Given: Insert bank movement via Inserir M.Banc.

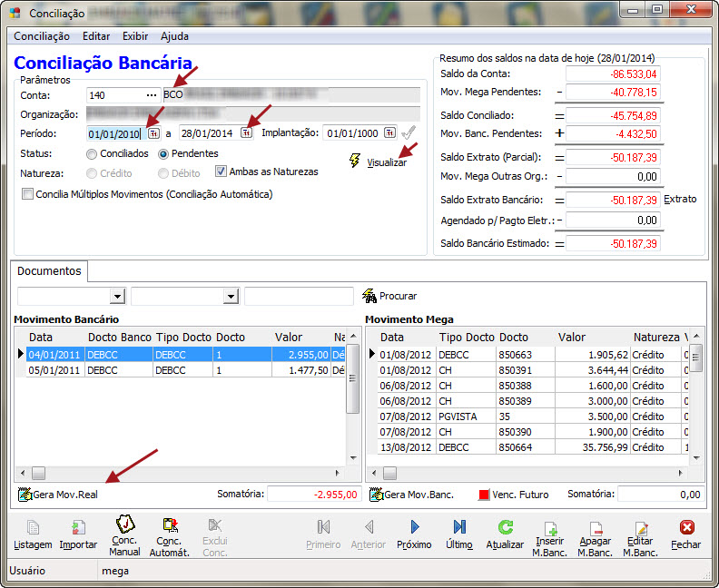Looking at the screenshot, I should [549, 530].
